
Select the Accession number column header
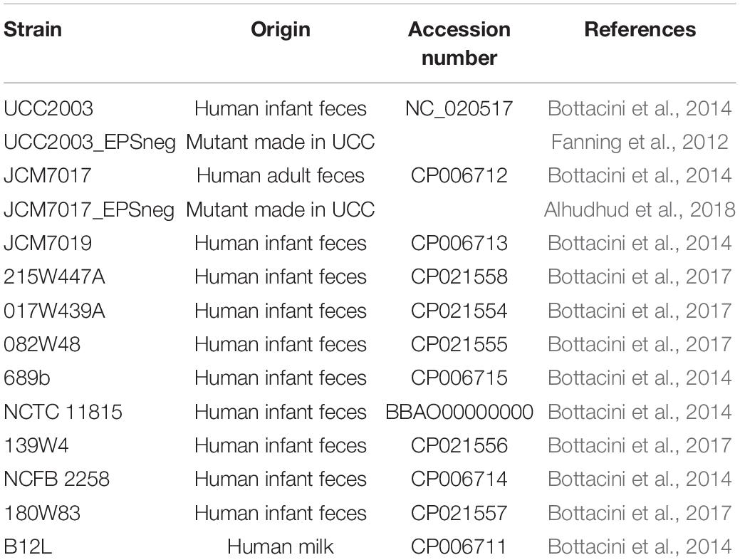coord(459,43)
